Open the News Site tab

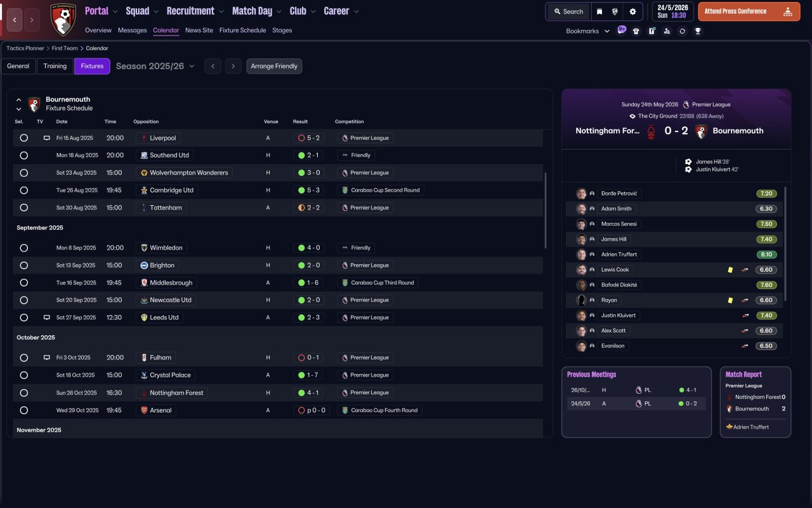tap(199, 30)
